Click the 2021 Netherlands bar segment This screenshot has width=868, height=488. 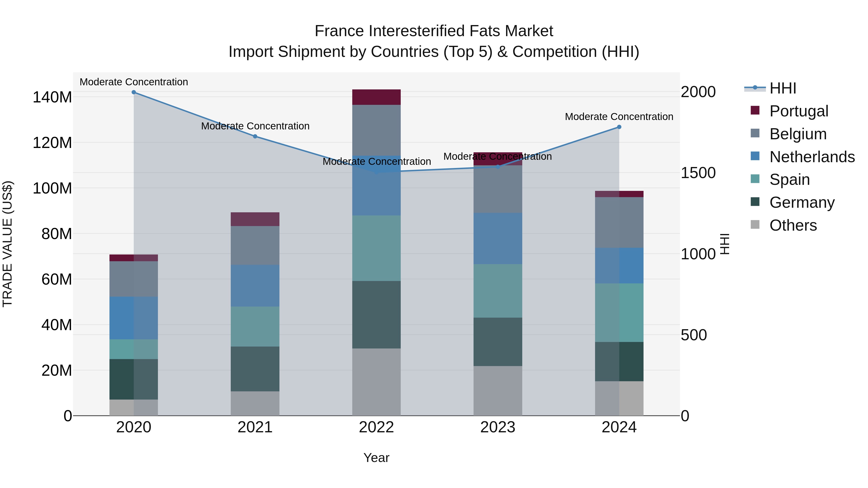255,286
